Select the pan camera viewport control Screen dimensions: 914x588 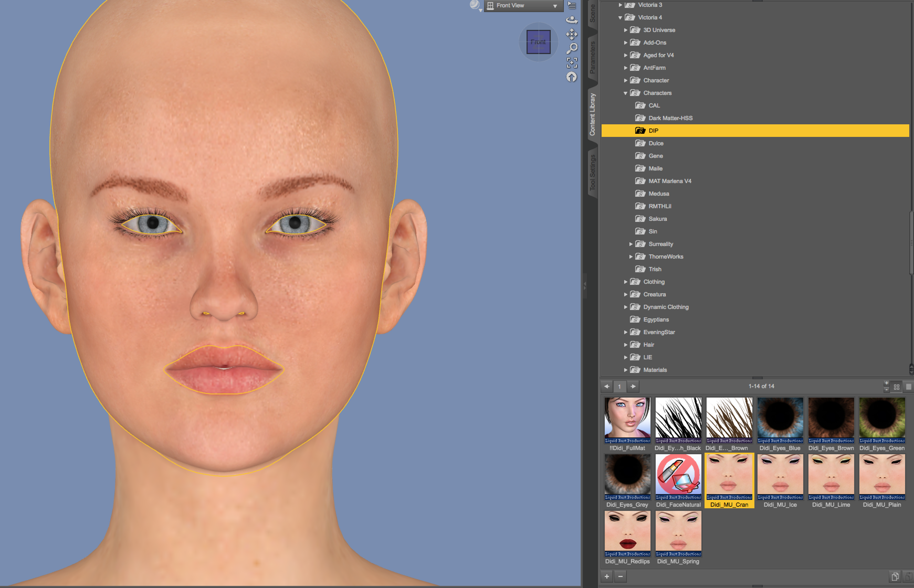click(x=572, y=34)
